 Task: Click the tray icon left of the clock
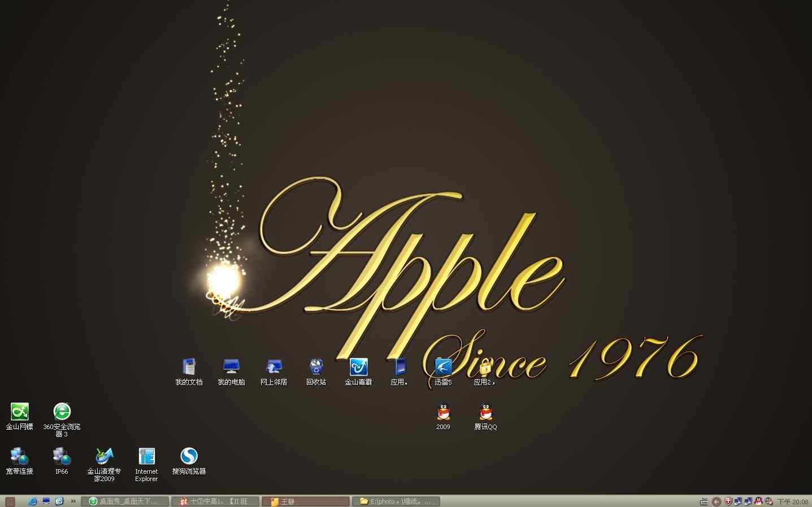pyautogui.click(x=768, y=501)
